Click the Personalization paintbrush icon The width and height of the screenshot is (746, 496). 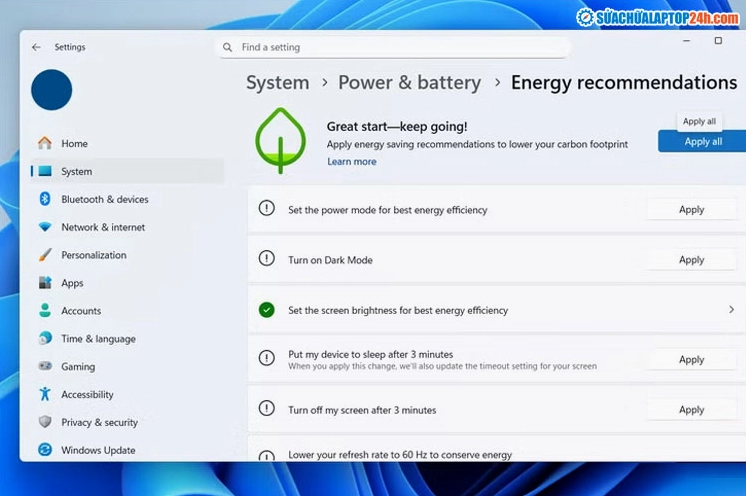point(45,255)
